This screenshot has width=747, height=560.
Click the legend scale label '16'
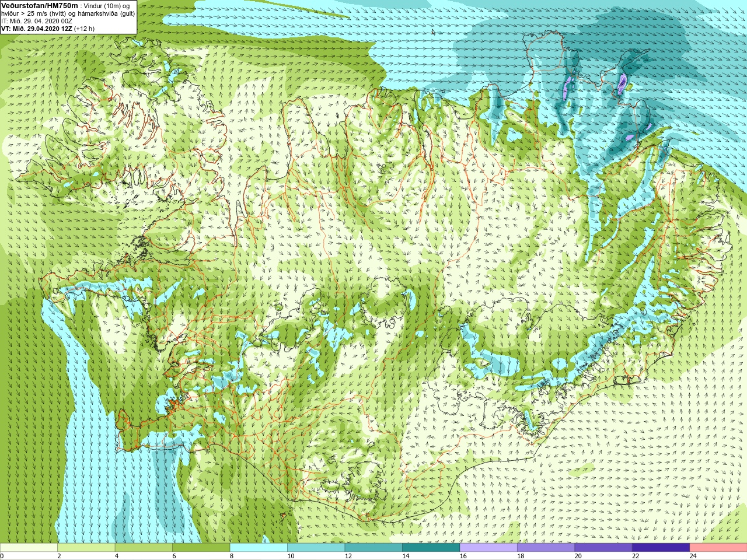coord(463,556)
